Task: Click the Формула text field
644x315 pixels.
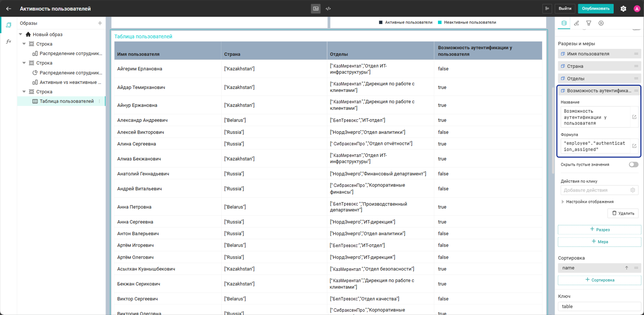Action: coord(595,146)
